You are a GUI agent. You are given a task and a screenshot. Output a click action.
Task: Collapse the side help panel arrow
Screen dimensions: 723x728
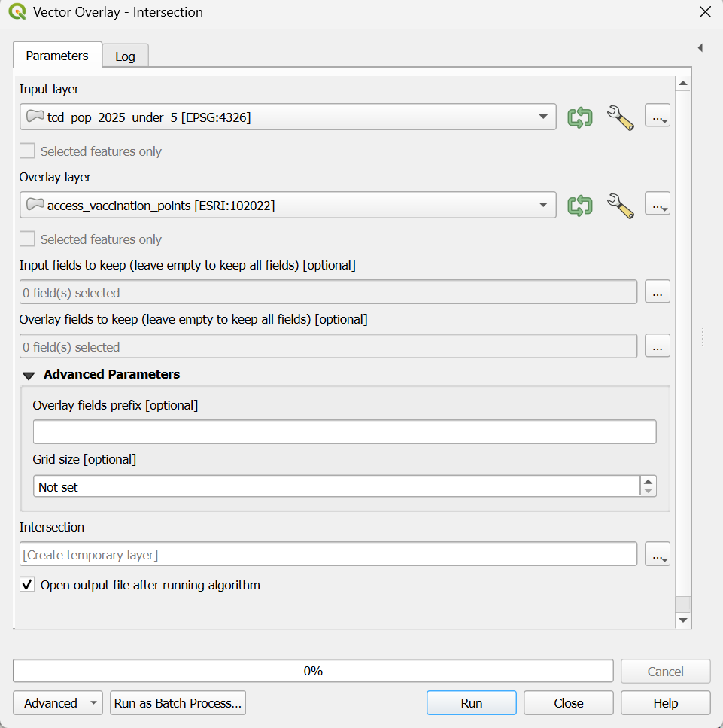click(700, 48)
